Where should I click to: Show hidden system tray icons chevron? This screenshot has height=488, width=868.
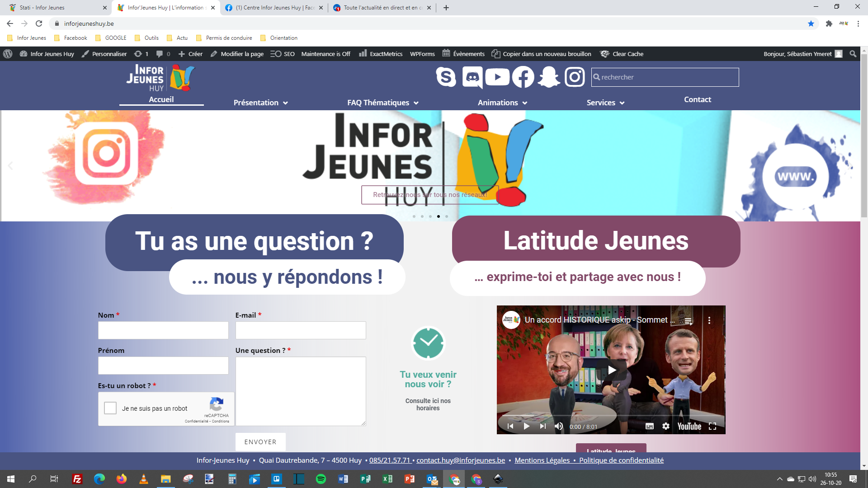[779, 479]
